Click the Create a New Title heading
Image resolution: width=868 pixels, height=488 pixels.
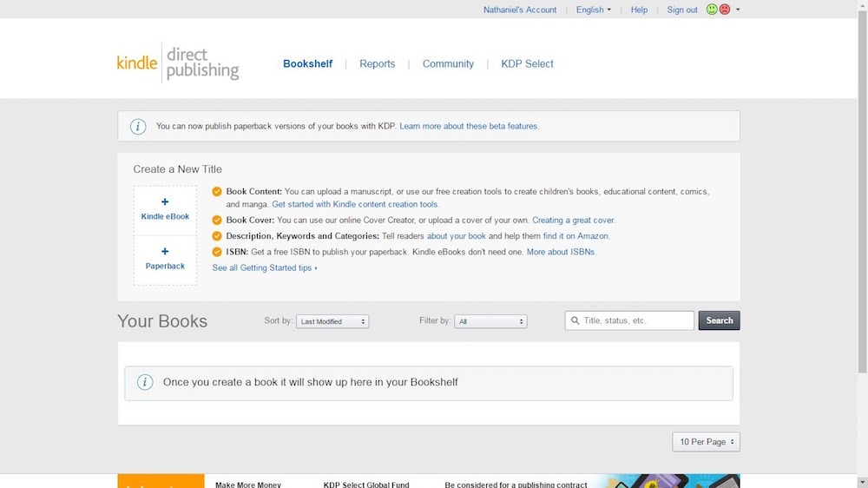(177, 169)
